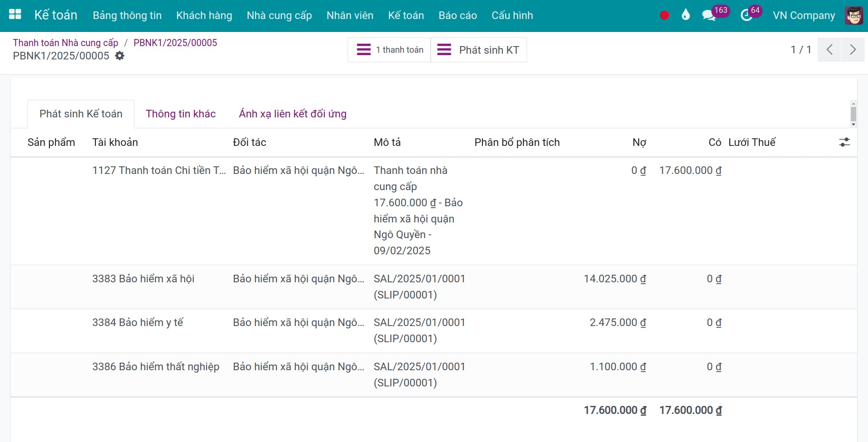Click the PBNK1/2025/00005 breadcrumb link
This screenshot has height=442, width=868.
coord(175,43)
